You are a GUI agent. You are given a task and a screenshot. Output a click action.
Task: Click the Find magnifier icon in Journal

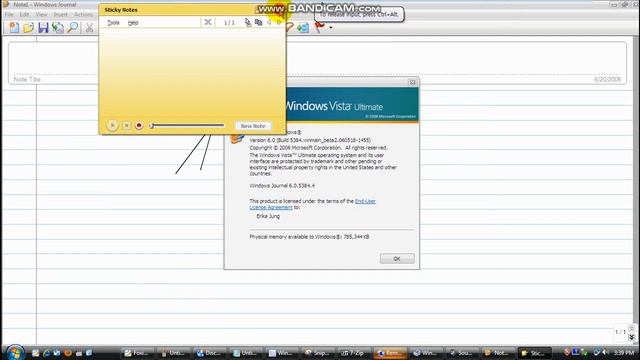[73, 27]
